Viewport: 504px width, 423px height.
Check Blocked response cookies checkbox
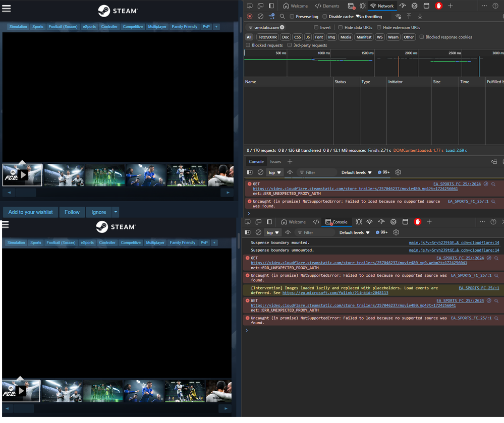[421, 37]
